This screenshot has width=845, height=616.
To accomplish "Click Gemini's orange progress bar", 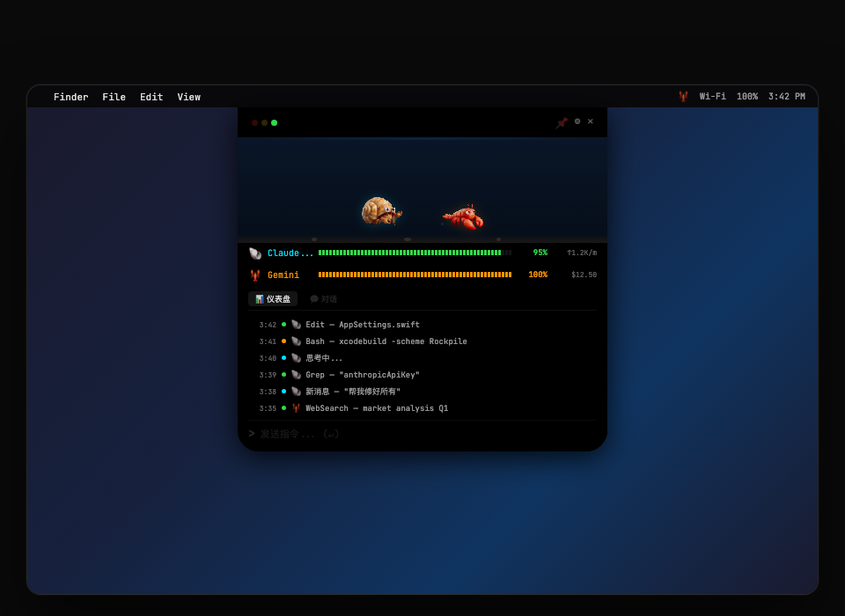I will tap(415, 275).
